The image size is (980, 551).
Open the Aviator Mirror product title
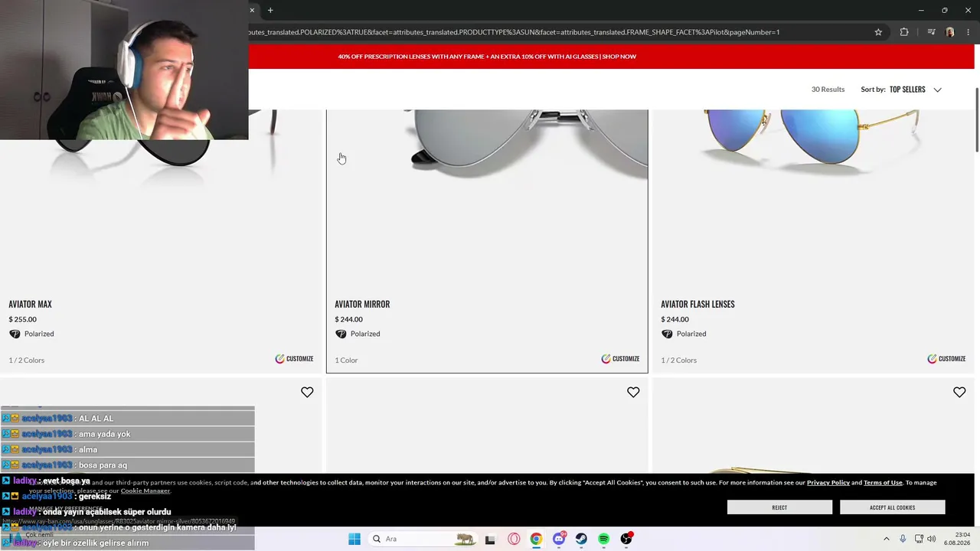click(362, 304)
